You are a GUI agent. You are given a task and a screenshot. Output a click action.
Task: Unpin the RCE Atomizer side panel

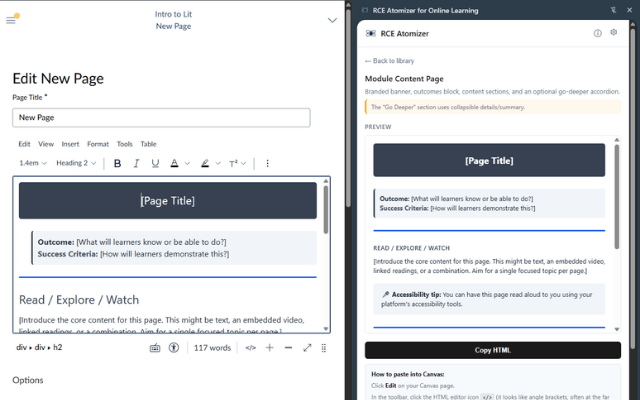click(612, 9)
